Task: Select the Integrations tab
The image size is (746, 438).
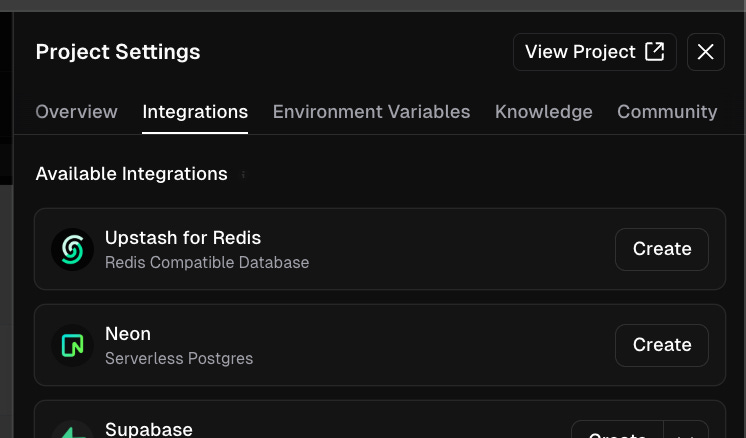Action: coord(195,112)
